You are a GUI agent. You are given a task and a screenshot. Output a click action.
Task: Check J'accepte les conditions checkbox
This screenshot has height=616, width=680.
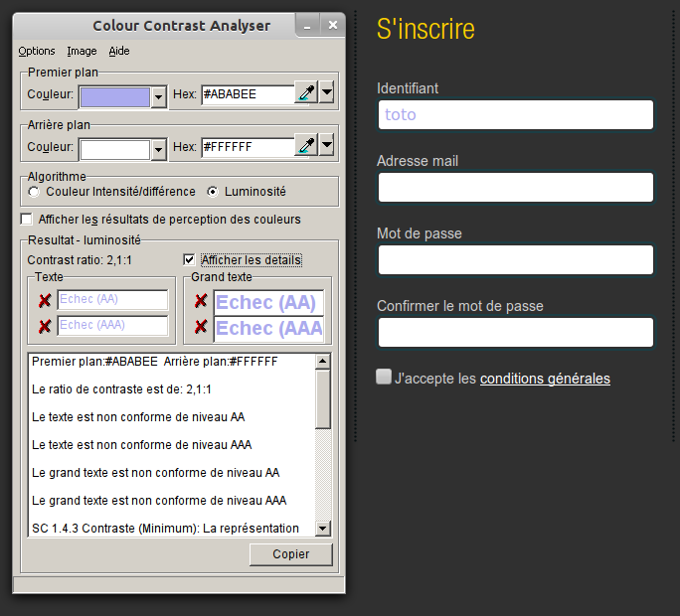click(x=384, y=377)
